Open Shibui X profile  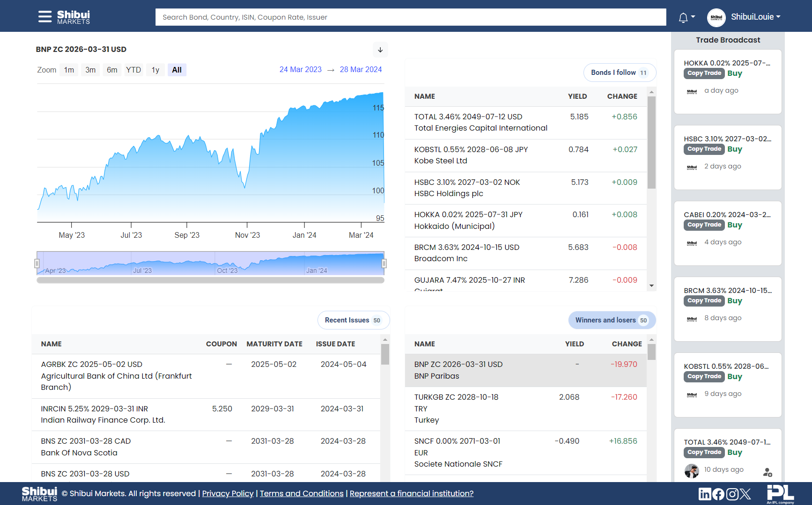745,494
